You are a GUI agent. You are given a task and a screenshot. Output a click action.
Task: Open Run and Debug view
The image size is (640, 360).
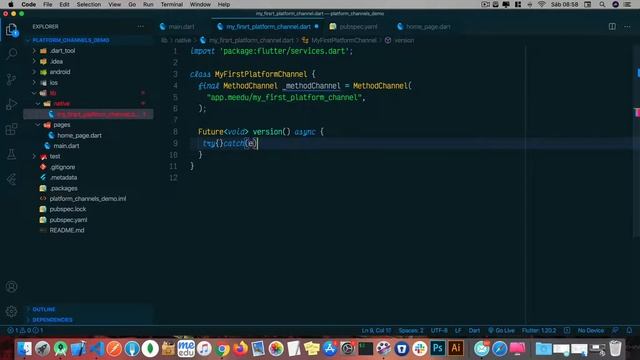click(x=11, y=104)
